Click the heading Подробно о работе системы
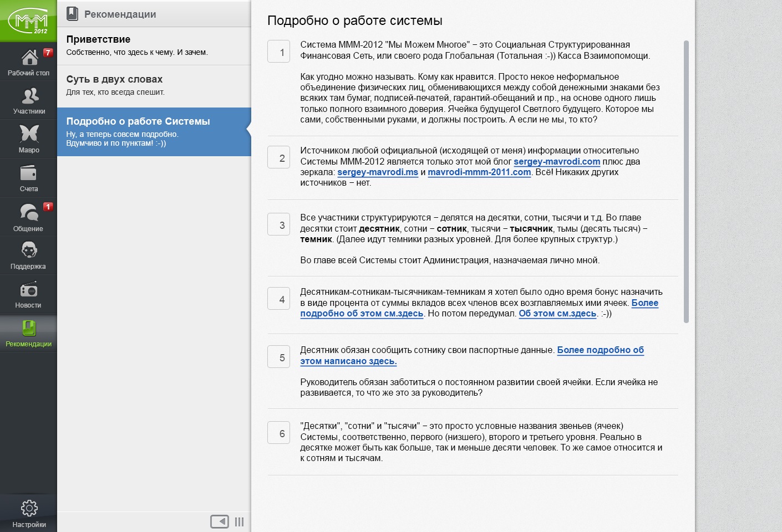782x532 pixels. (x=355, y=21)
